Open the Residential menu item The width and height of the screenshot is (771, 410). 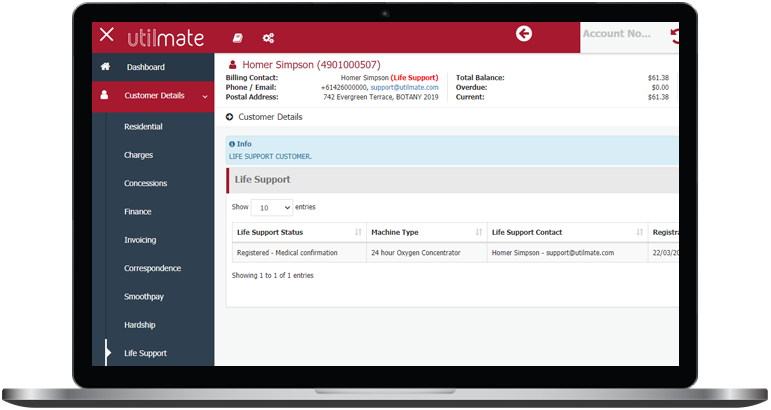143,127
